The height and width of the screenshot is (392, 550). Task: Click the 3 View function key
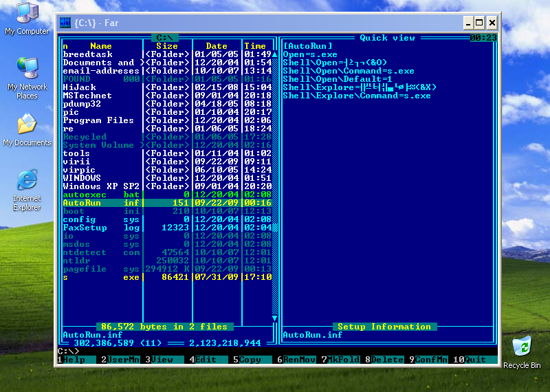[x=164, y=360]
